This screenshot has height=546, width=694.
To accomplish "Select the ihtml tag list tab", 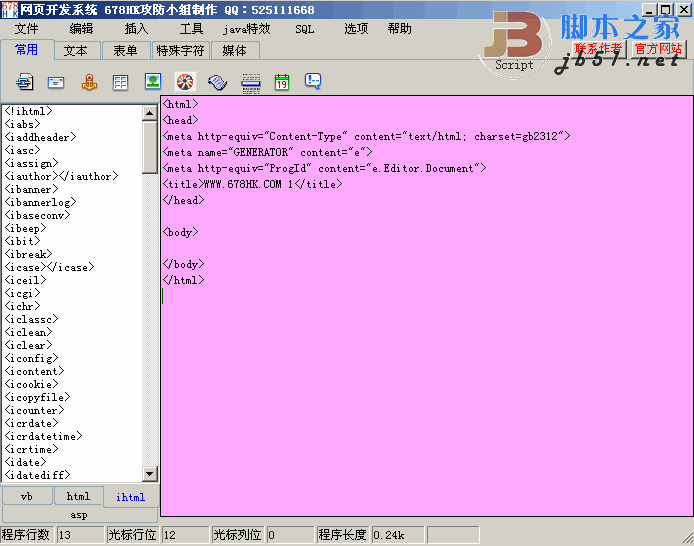I will tap(131, 497).
